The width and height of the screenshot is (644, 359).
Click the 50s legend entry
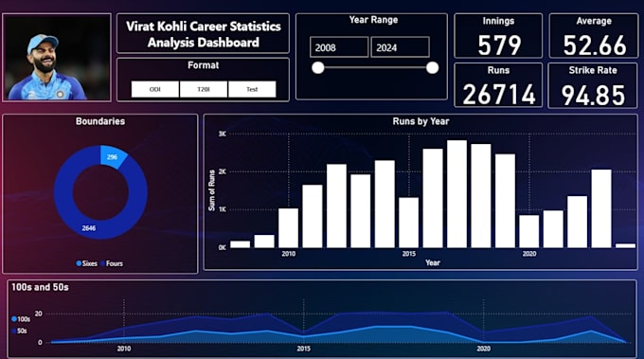19,331
